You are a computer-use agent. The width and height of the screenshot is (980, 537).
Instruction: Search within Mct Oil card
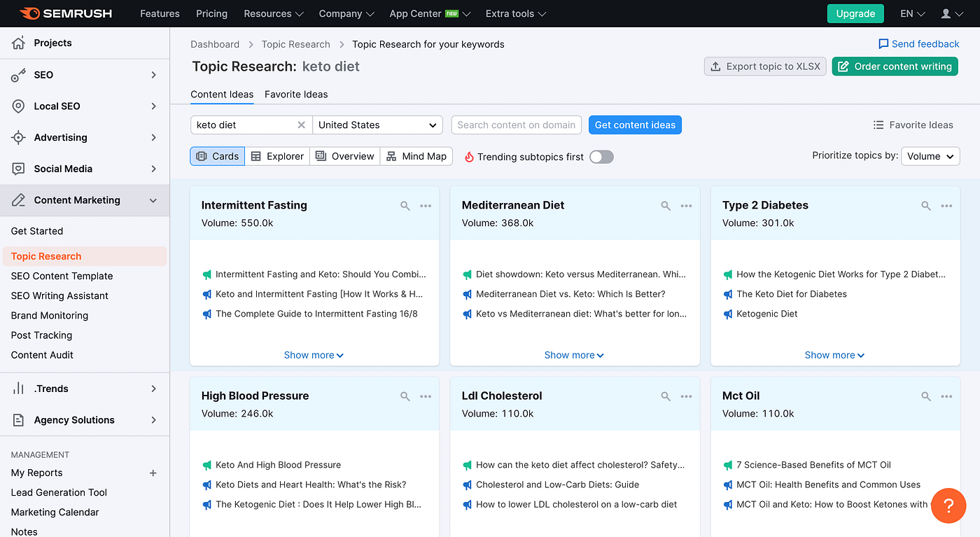click(926, 396)
